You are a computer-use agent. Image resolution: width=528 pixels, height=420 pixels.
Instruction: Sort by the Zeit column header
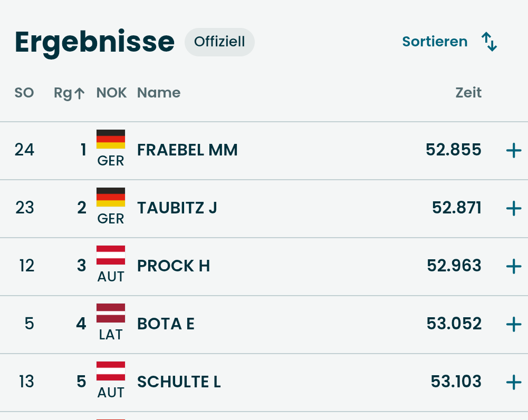tap(468, 93)
